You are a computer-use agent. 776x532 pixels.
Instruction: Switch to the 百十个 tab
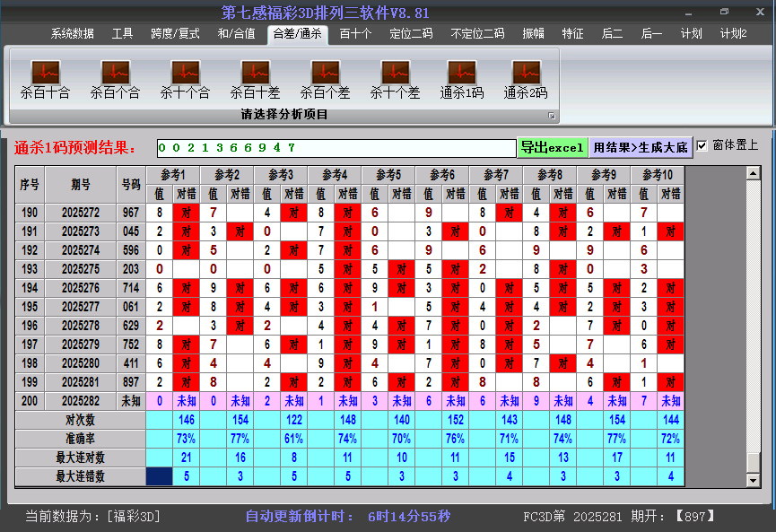tap(355, 33)
